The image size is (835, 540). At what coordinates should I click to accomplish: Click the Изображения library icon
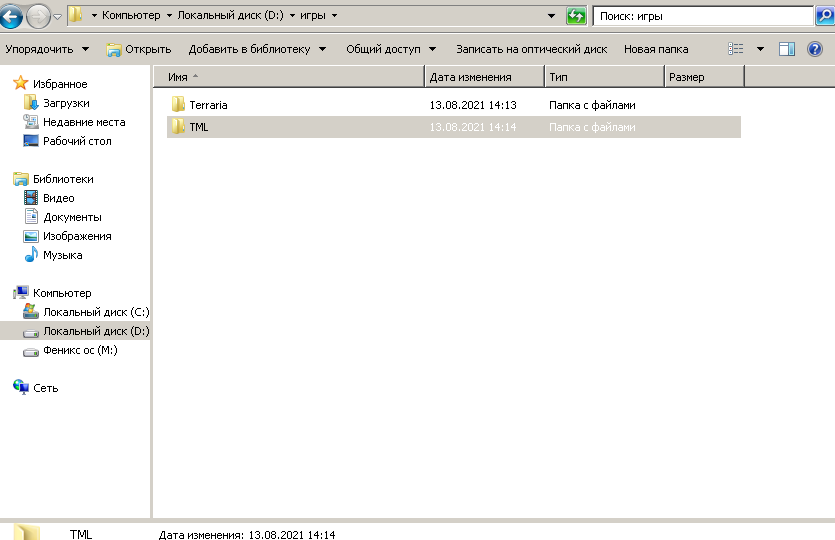(x=31, y=236)
